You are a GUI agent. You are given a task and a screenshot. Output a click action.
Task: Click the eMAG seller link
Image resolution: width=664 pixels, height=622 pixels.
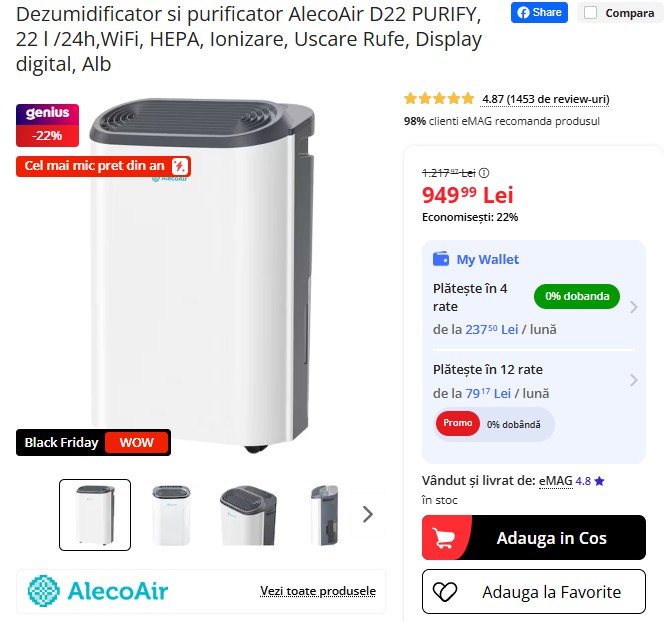(555, 481)
